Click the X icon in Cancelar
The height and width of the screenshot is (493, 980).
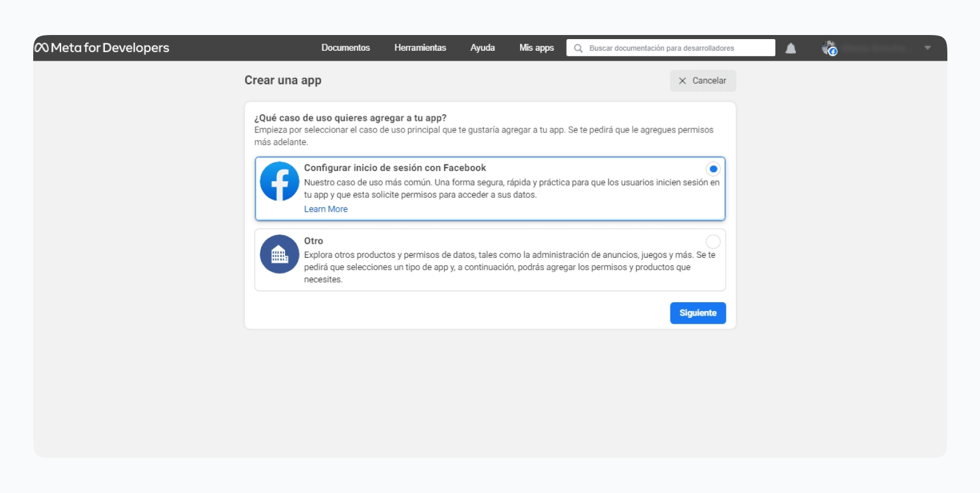683,81
